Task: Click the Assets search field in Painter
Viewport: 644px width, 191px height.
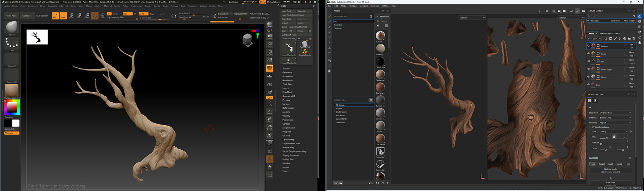Action: point(384,21)
